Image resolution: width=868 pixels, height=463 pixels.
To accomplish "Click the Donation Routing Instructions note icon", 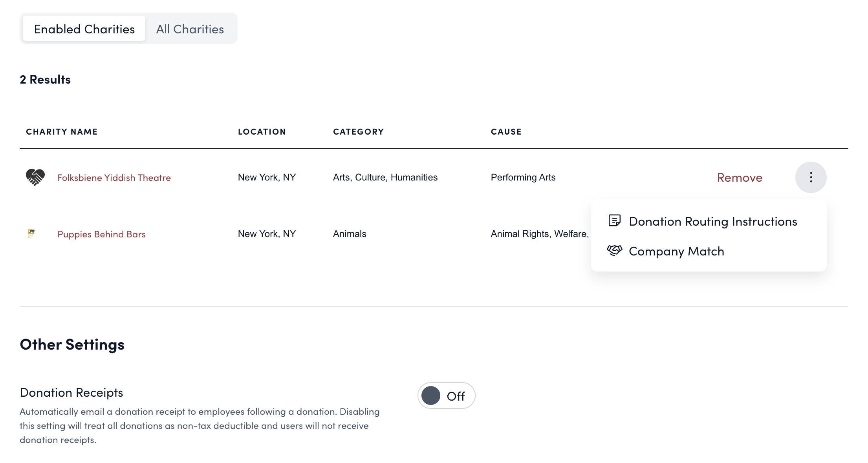I will [x=614, y=221].
